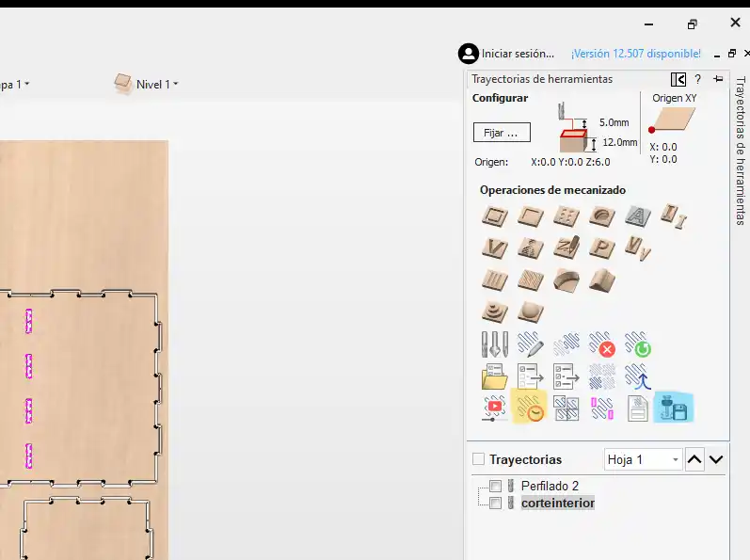Delete toolpath with the red X icon
This screenshot has height=560, width=750.
pyautogui.click(x=602, y=344)
